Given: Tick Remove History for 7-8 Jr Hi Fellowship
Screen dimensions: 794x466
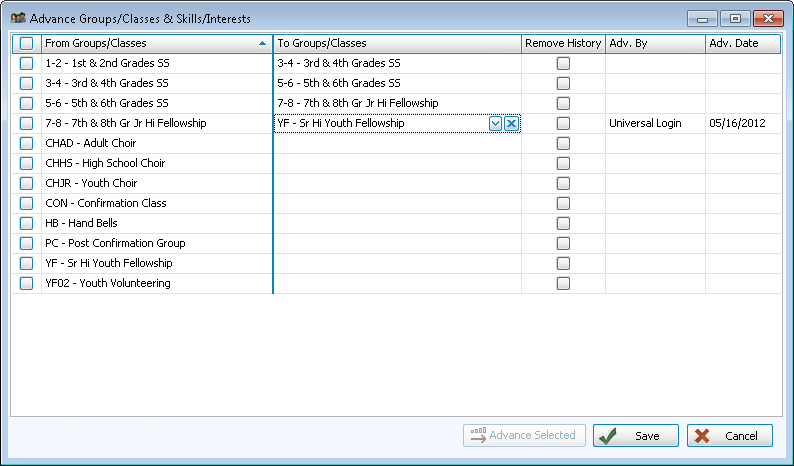Looking at the screenshot, I should (x=563, y=123).
